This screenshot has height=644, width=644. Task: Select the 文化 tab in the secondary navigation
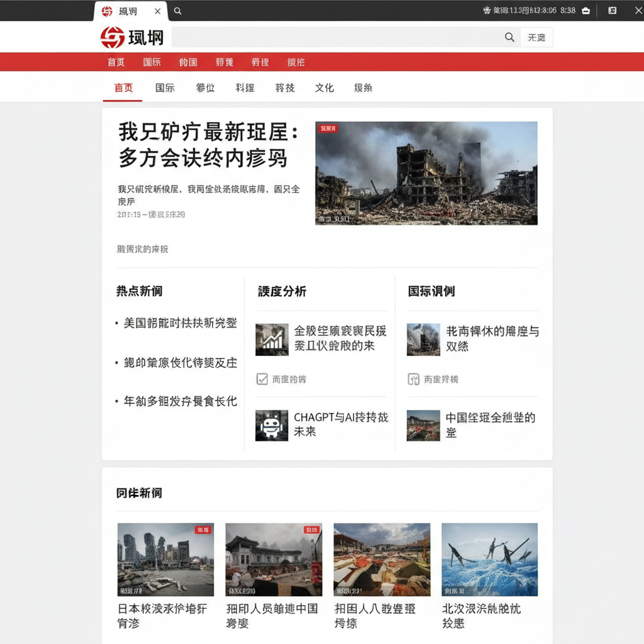[x=324, y=88]
